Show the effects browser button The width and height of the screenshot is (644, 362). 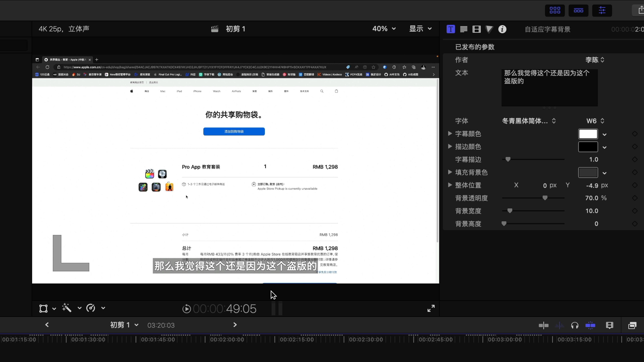[x=632, y=325]
